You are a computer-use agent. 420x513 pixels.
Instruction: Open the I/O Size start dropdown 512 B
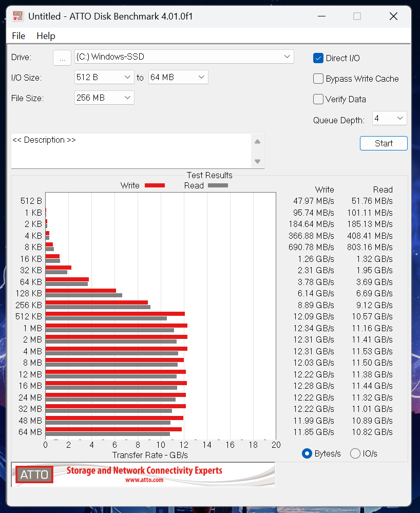pyautogui.click(x=104, y=77)
